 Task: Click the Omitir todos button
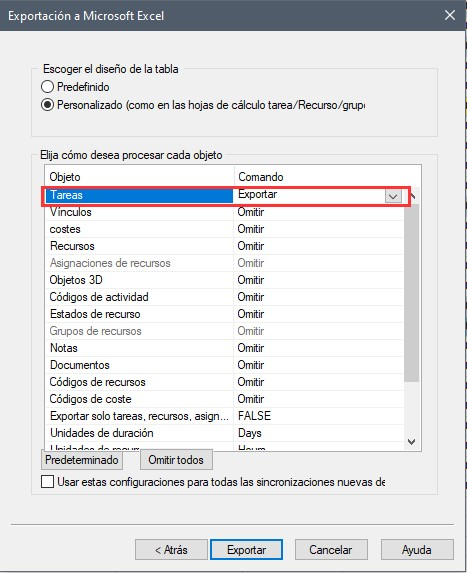click(x=176, y=460)
